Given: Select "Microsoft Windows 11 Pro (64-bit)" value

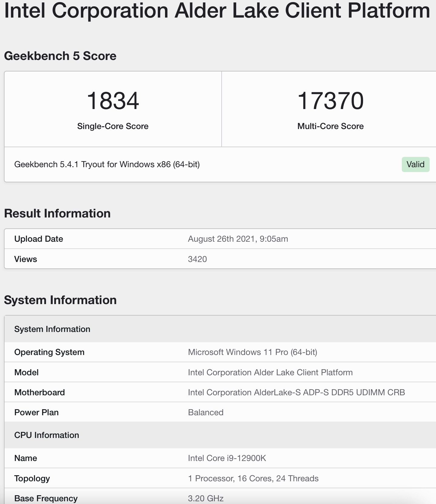Looking at the screenshot, I should click(253, 352).
